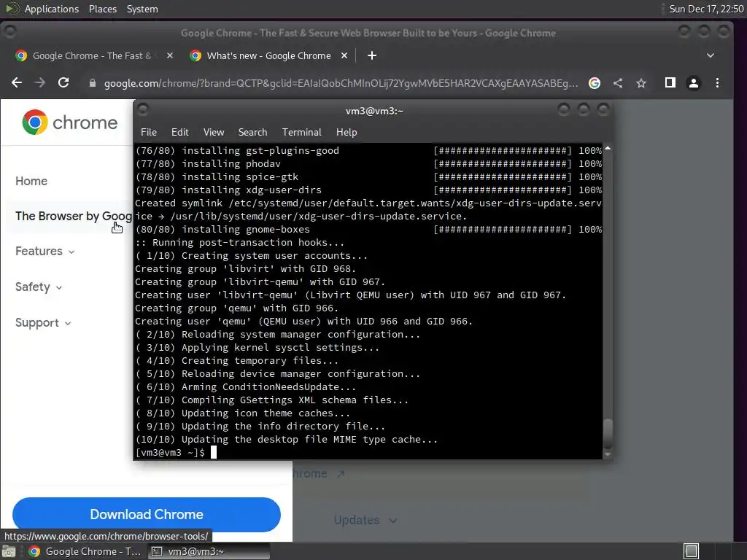Click 'Compiling GSettings XML schema files...' line

click(x=272, y=400)
